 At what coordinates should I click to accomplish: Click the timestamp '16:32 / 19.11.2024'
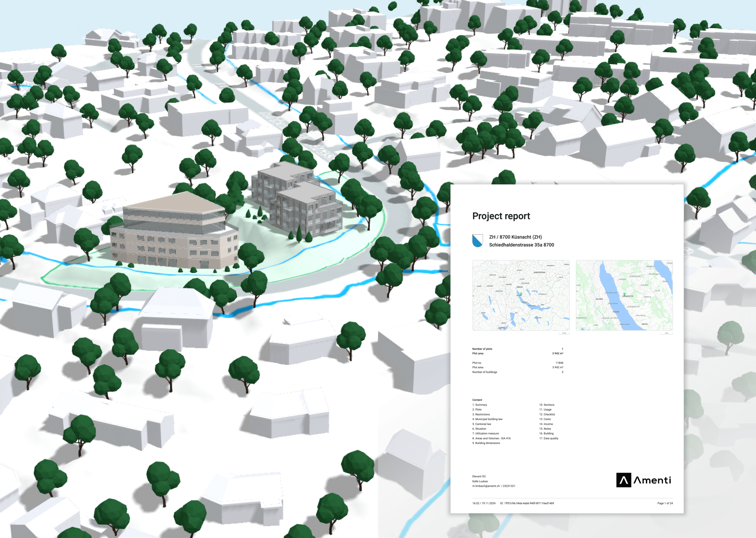484,503
